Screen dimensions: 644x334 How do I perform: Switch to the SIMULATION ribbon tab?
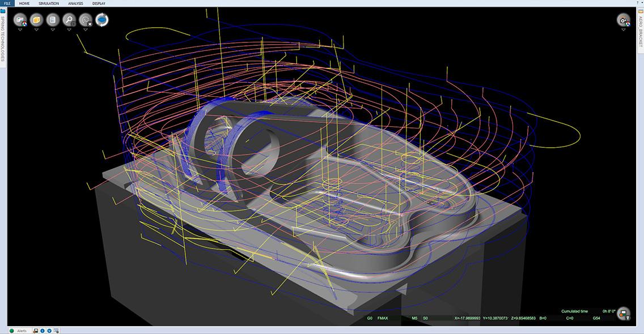tap(49, 3)
